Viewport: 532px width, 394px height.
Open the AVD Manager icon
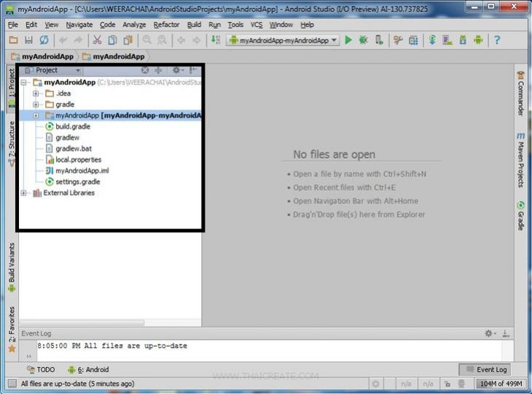(447, 40)
